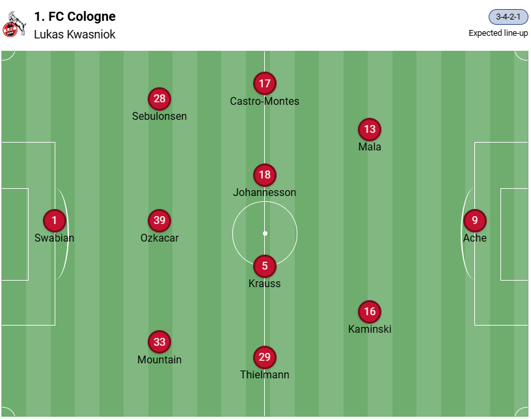
Task: Click coach name Lukas Kwasniok
Action: (x=75, y=35)
